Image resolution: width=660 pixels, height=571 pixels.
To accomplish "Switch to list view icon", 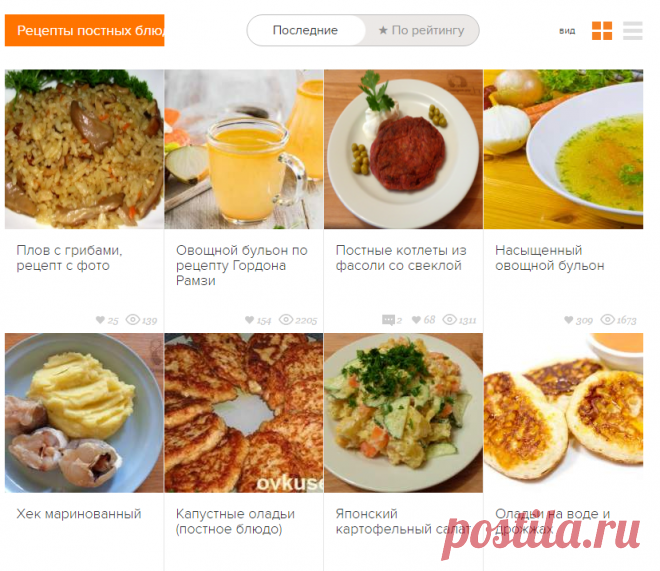I will 633,30.
